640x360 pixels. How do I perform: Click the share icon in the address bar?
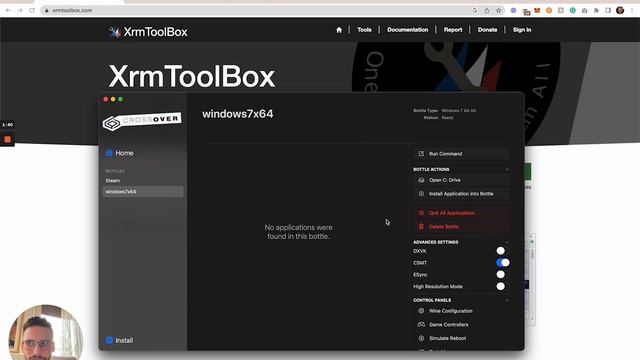click(x=487, y=11)
